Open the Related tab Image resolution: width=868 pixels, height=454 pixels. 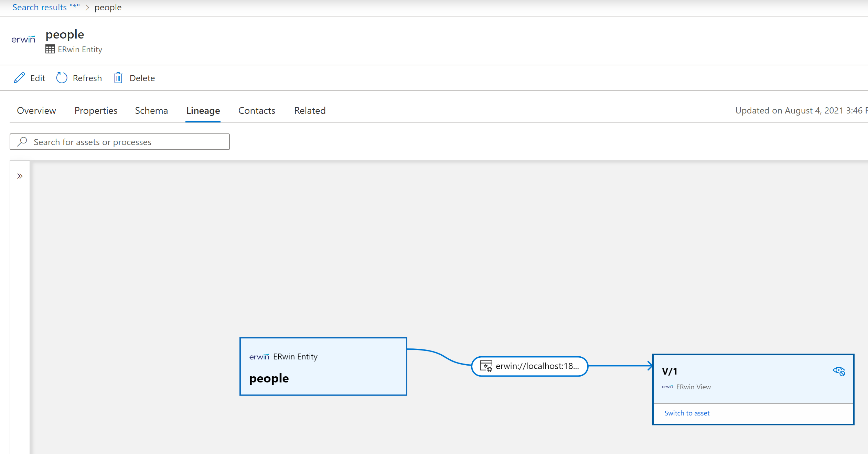(310, 110)
